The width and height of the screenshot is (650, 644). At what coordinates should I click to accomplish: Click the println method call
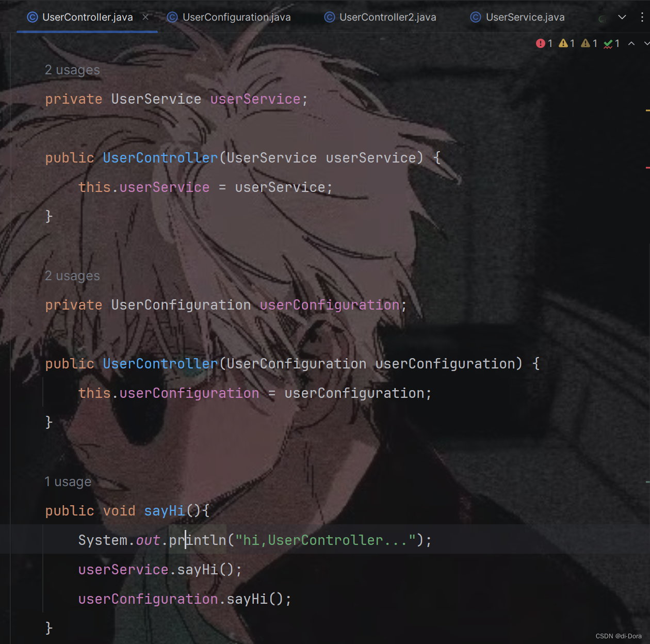click(198, 540)
